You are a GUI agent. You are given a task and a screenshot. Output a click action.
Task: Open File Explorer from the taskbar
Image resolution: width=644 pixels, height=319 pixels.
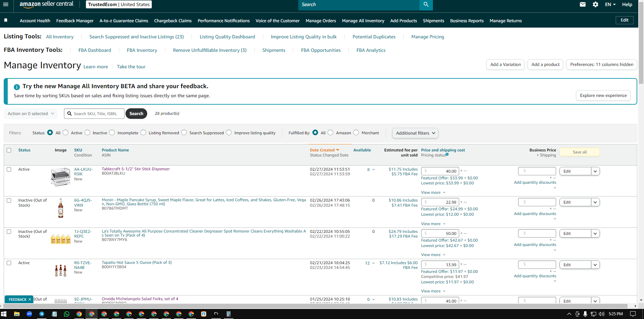point(16,314)
